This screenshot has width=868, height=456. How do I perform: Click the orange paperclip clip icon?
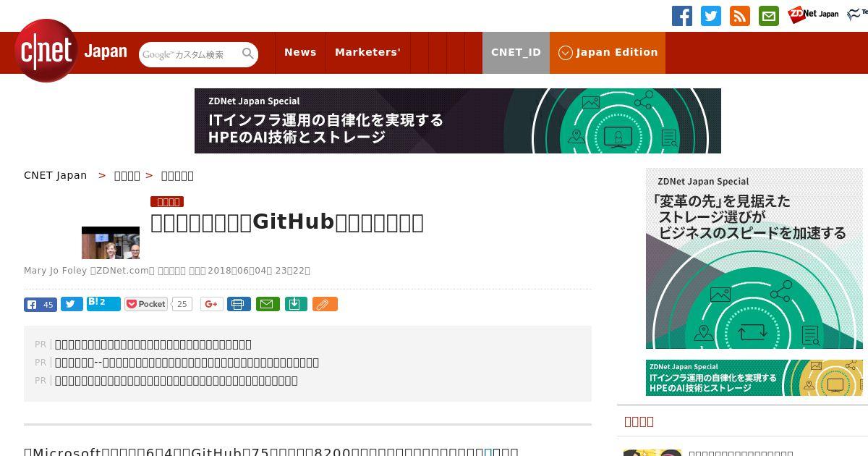click(325, 304)
